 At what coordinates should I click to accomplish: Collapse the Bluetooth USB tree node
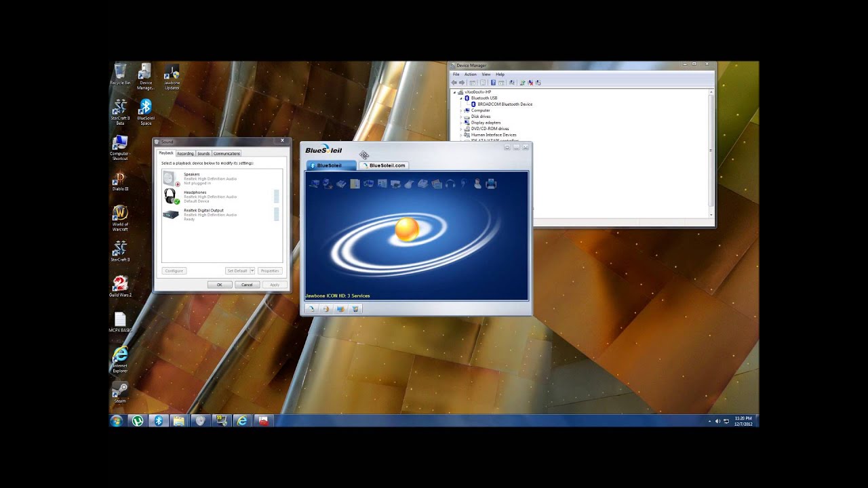click(x=461, y=98)
